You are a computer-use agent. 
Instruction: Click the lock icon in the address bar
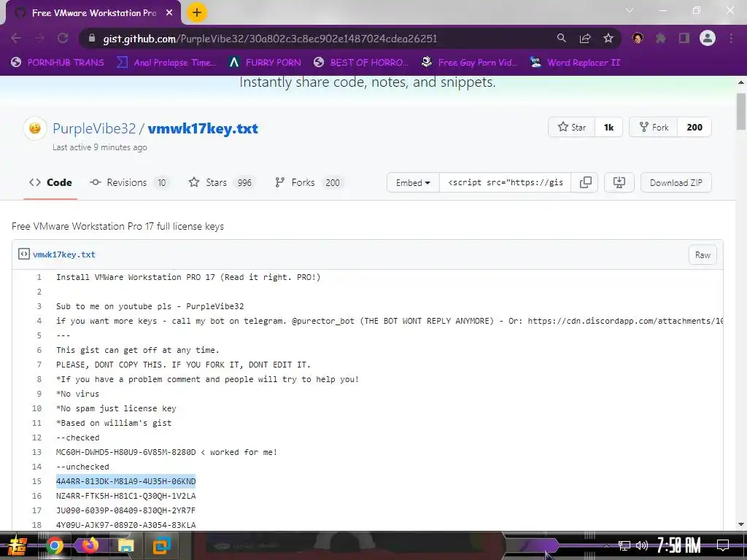click(x=92, y=38)
